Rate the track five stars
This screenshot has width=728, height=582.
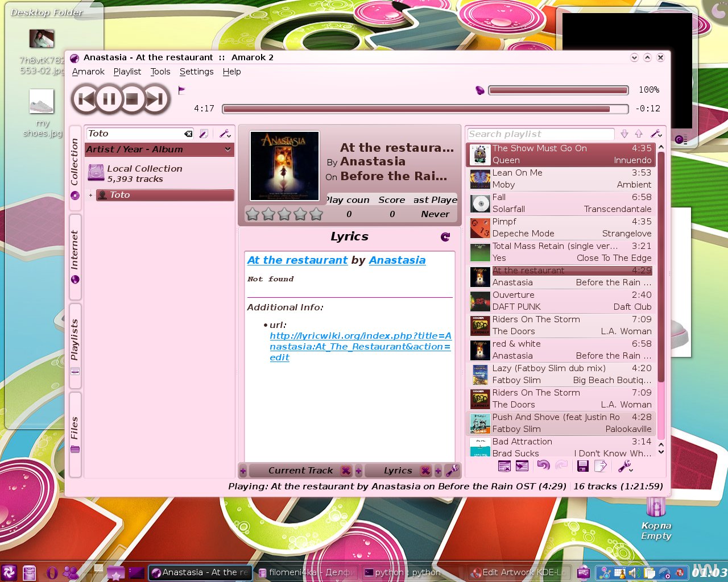[316, 214]
